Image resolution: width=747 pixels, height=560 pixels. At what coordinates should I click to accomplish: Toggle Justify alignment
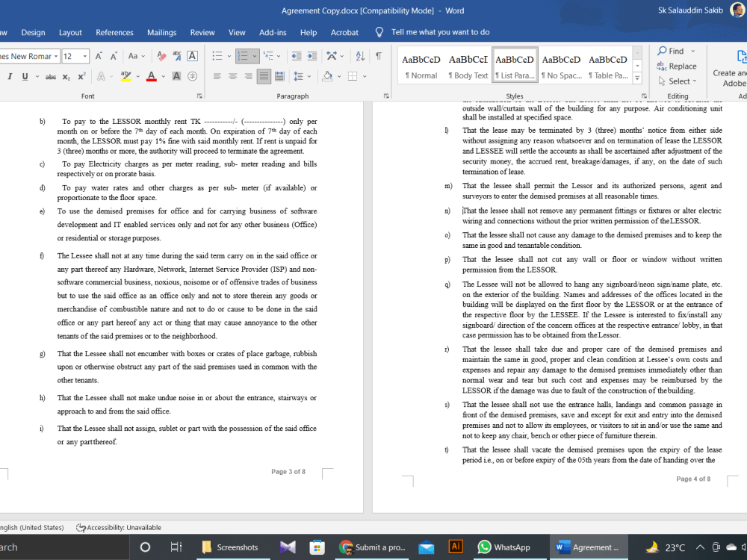click(x=264, y=76)
